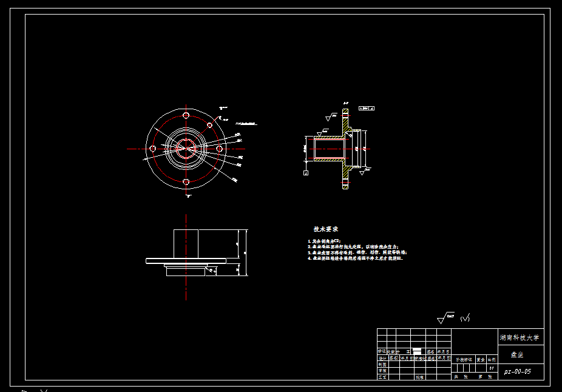
Task: Select technical requirement line 1 ending 'C2'
Action: [324, 241]
